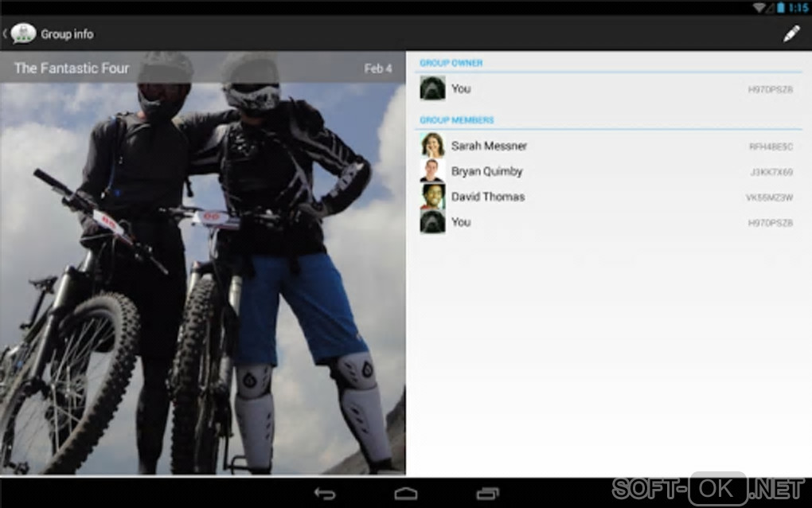812x508 pixels.
Task: Tap group owner's code H970PSZ8
Action: [x=771, y=90]
